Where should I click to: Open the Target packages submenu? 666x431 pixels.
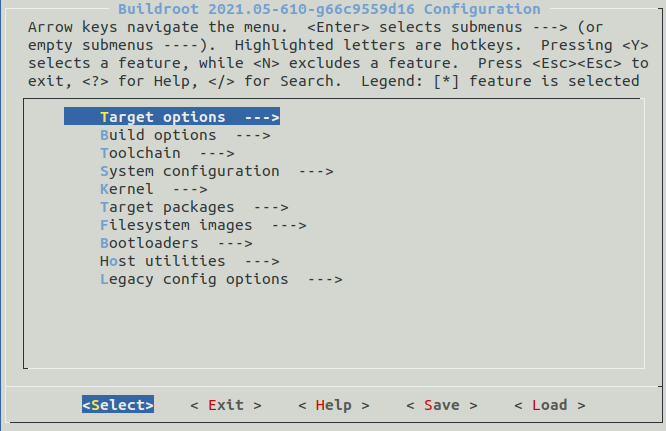194,207
